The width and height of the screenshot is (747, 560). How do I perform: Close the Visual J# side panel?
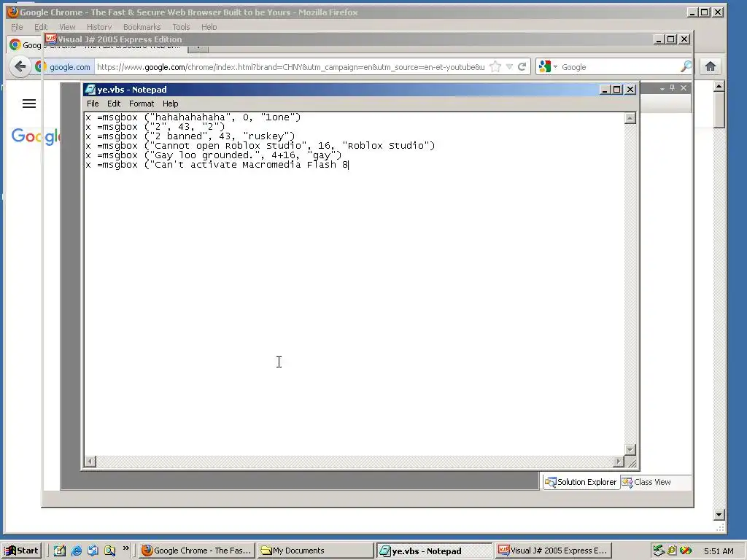pyautogui.click(x=684, y=88)
